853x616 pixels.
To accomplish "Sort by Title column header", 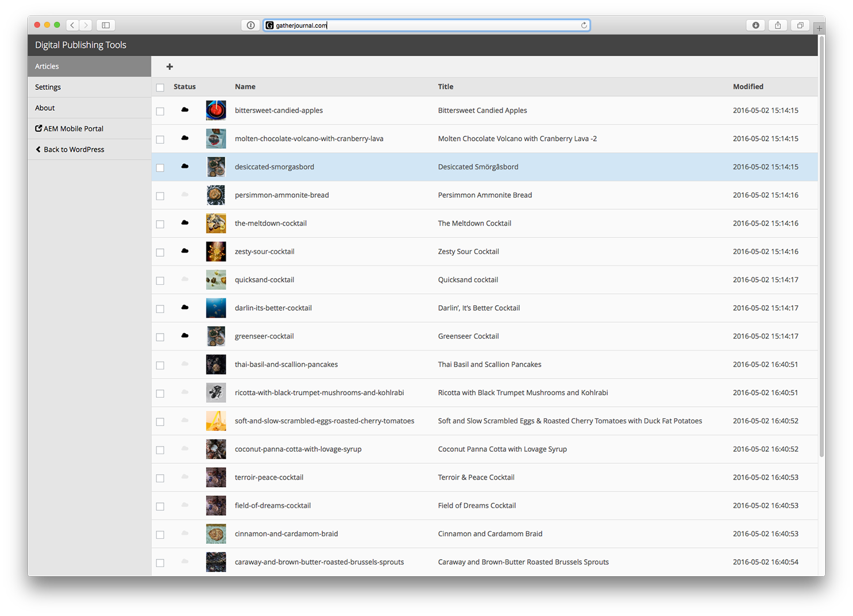I will click(446, 86).
